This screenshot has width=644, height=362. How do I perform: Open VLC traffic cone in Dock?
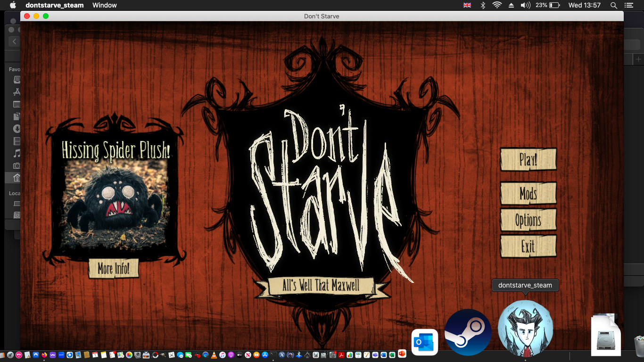[x=214, y=354]
